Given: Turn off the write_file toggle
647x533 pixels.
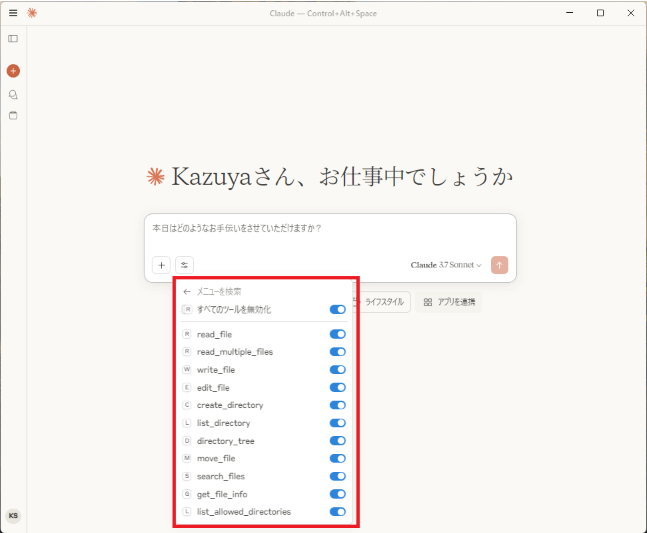Looking at the screenshot, I should 338,370.
